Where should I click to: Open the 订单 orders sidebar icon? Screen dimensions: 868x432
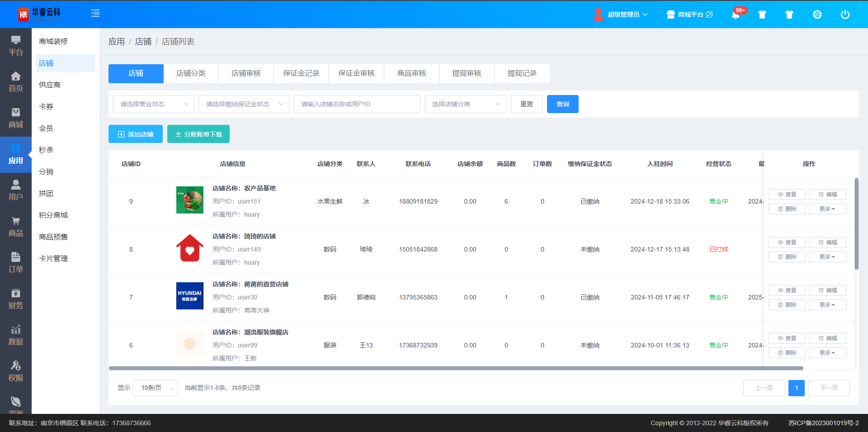[x=16, y=263]
